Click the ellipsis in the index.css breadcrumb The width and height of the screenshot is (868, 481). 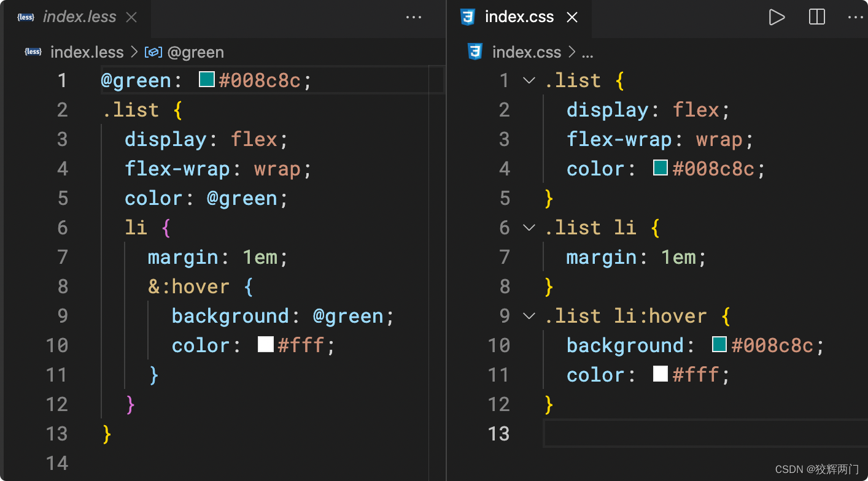coord(587,53)
